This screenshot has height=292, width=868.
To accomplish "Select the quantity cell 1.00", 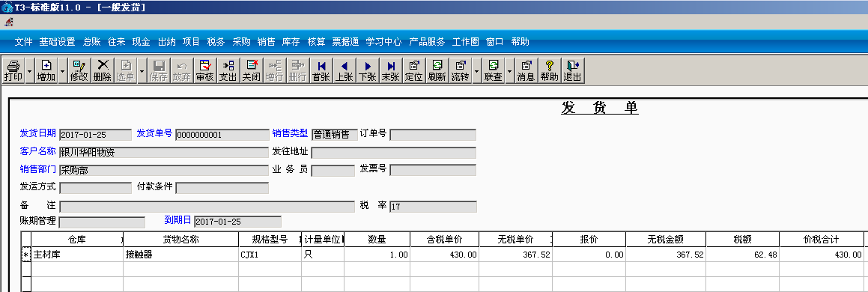I will [x=377, y=255].
